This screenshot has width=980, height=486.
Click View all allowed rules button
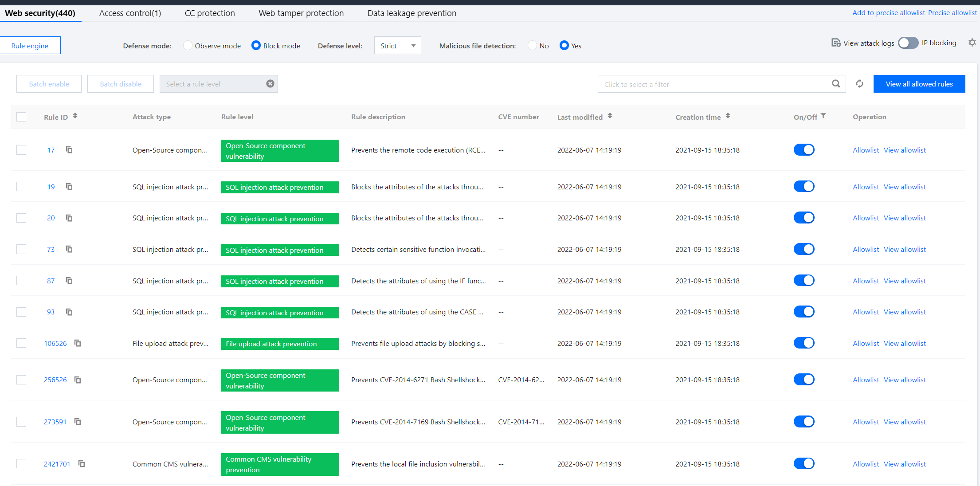click(x=919, y=84)
